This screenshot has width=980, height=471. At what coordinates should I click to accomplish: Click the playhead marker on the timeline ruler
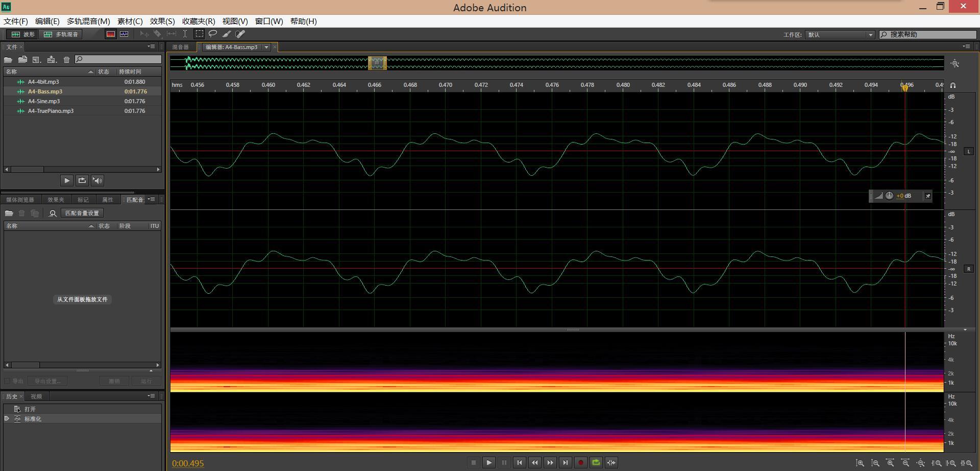tap(905, 88)
